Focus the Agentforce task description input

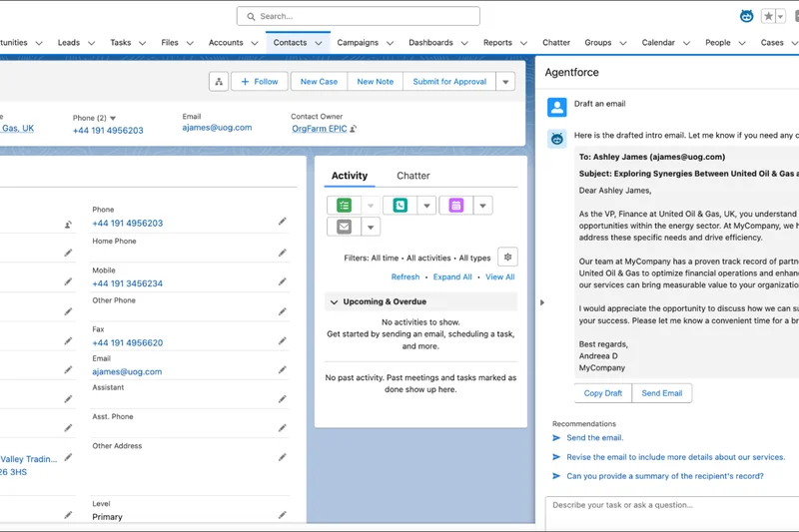672,513
